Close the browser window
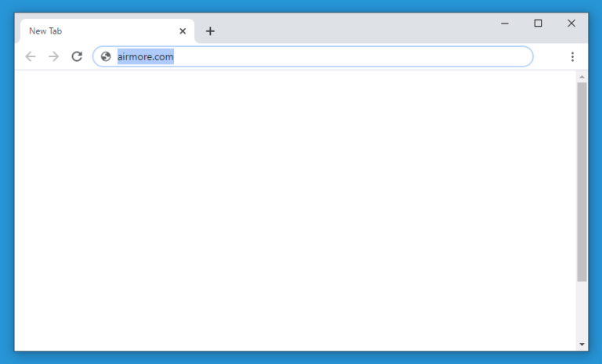 571,23
